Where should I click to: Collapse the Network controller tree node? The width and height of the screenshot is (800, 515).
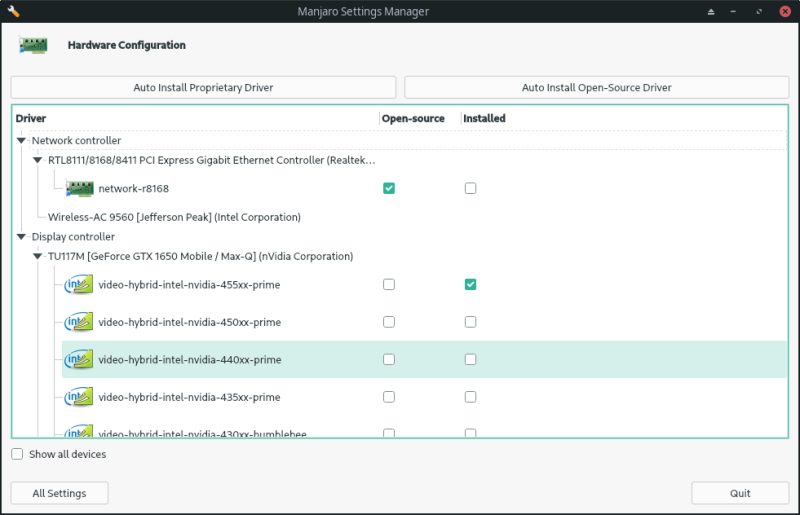pos(21,140)
